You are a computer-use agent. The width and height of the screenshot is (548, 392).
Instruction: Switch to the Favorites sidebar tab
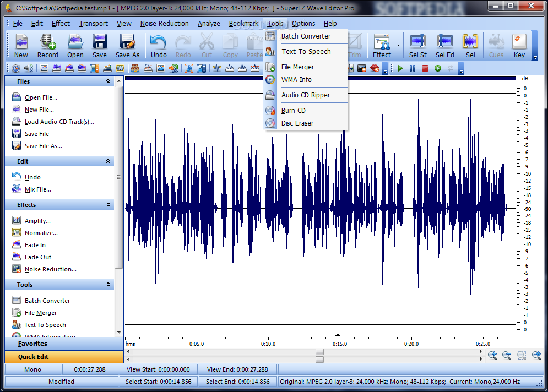64,344
